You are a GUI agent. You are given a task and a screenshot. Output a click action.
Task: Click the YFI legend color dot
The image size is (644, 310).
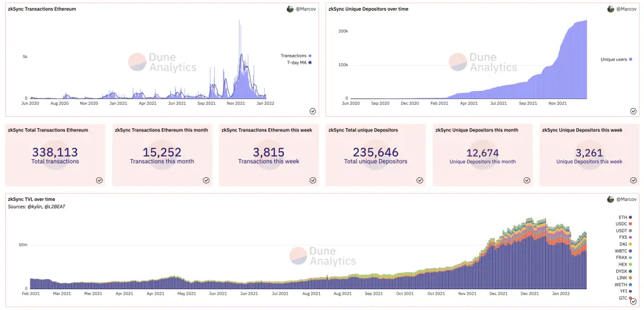(x=631, y=292)
